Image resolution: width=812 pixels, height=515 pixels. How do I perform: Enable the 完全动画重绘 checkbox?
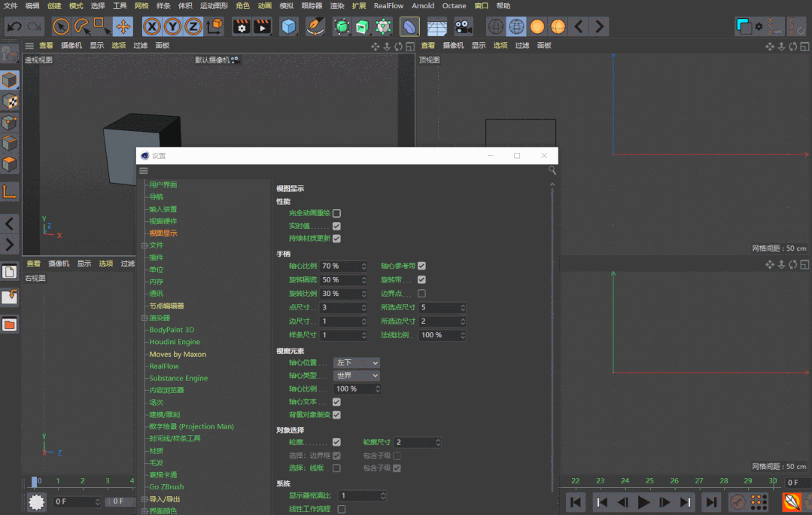(x=336, y=214)
